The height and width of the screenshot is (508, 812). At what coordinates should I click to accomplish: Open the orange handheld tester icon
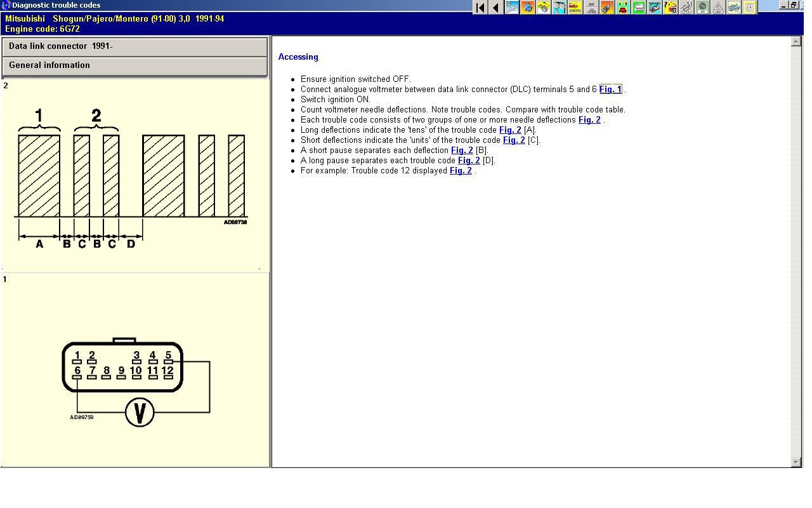[607, 8]
